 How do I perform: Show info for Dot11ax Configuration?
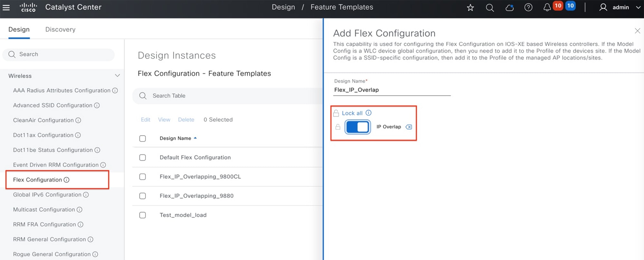78,135
